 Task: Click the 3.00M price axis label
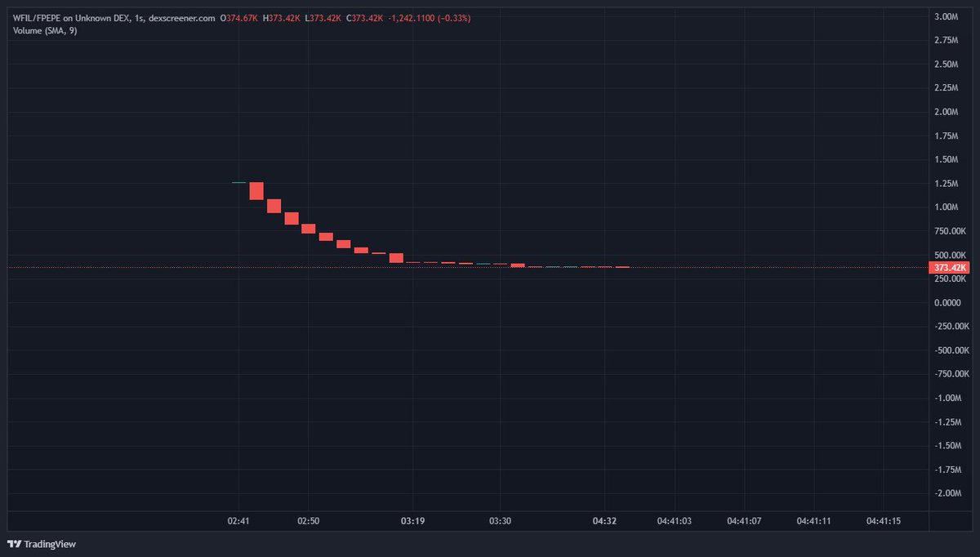(946, 16)
